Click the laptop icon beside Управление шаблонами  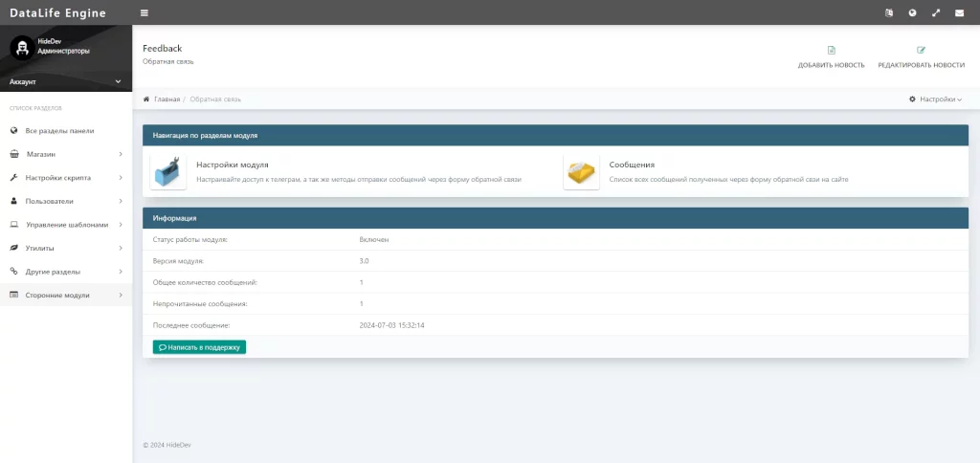pos(13,225)
